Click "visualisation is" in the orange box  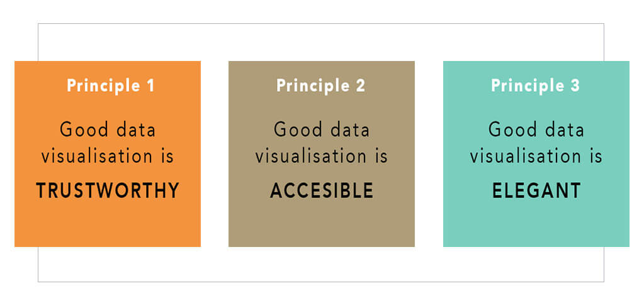click(108, 156)
